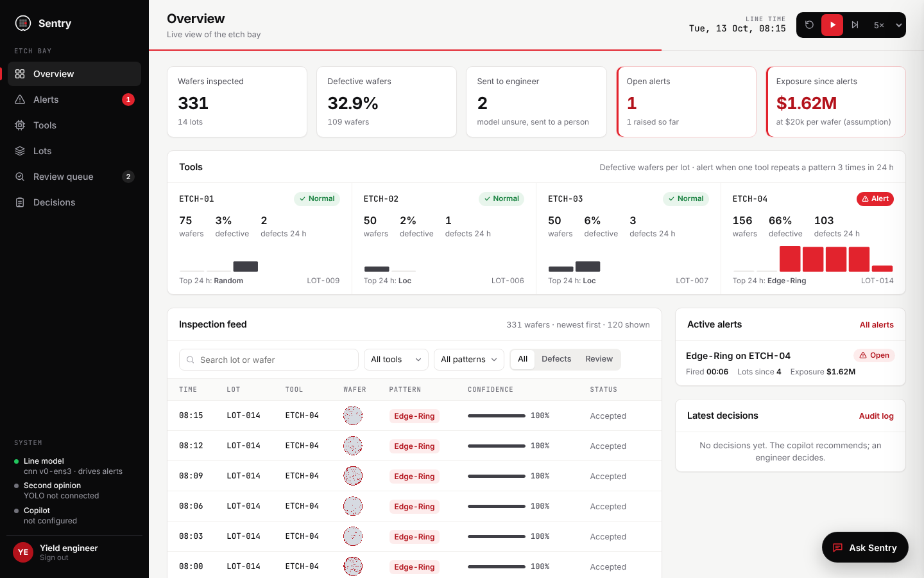924x578 pixels.
Task: Click the Decisions clipboard icon
Action: [20, 202]
